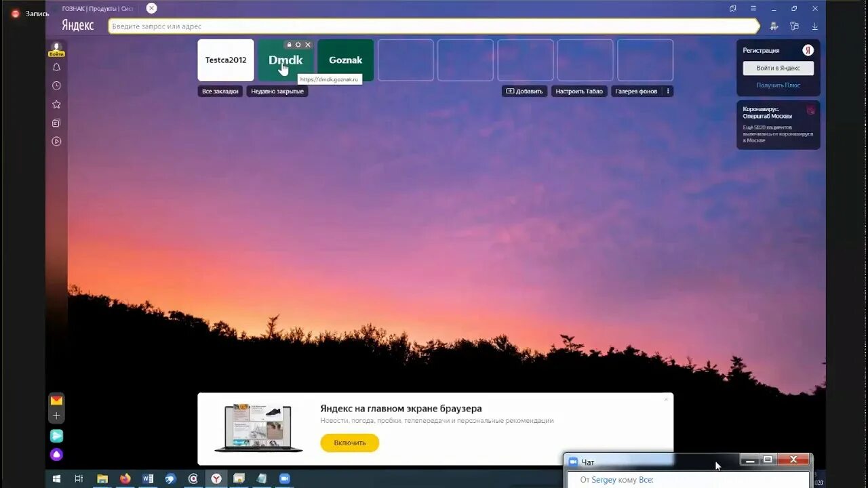Image resolution: width=868 pixels, height=488 pixels.
Task: Open the extensions icon near address bar
Action: click(x=794, y=26)
